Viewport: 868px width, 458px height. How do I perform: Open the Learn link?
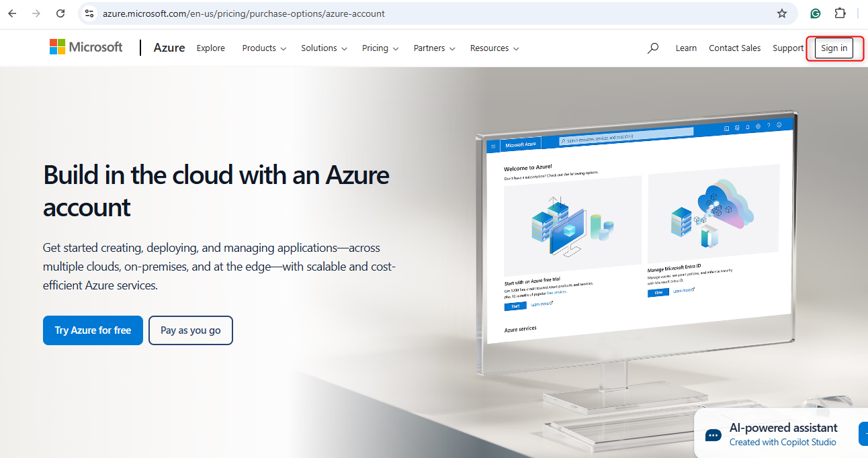pos(686,48)
